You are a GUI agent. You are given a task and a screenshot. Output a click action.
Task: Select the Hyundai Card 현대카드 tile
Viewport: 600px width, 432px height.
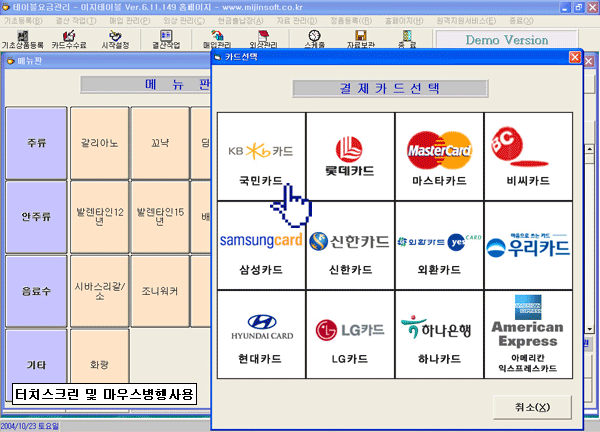pos(261,334)
